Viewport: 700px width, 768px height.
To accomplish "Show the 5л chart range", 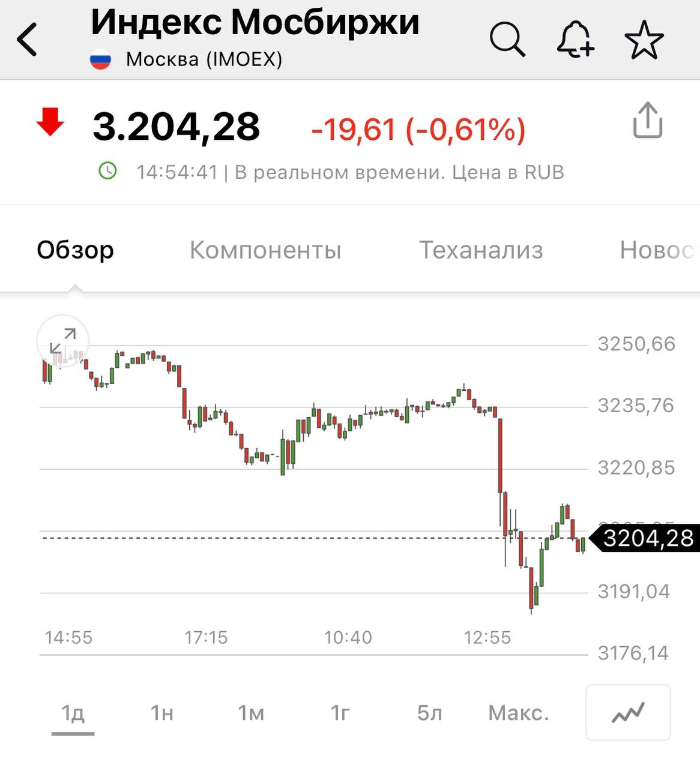I will pos(429,713).
